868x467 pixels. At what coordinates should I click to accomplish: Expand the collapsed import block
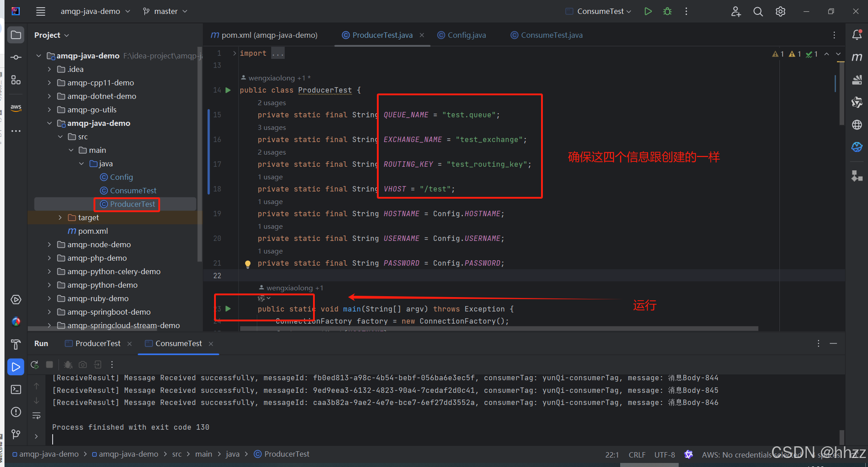[x=234, y=53]
